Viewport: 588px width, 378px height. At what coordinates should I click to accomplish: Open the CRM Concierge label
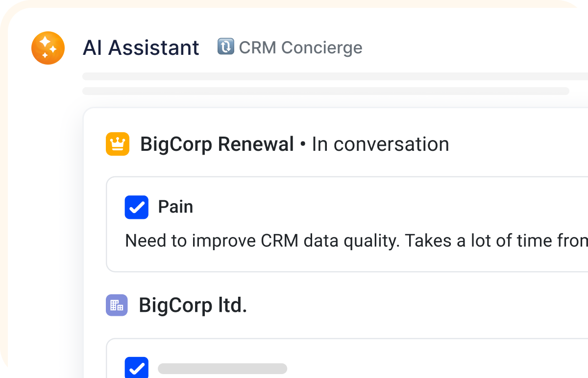300,47
